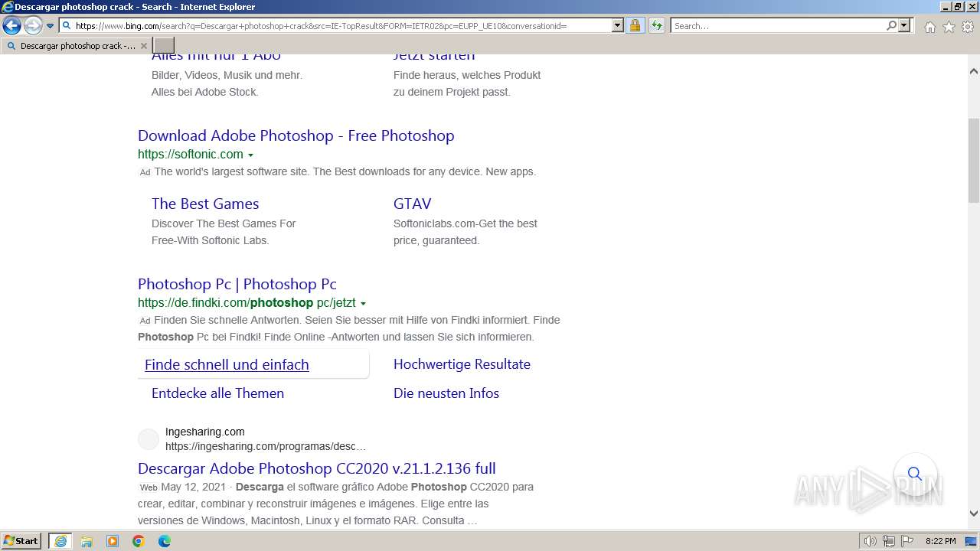
Task: Open File Explorer folder taskbar icon
Action: pos(87,541)
